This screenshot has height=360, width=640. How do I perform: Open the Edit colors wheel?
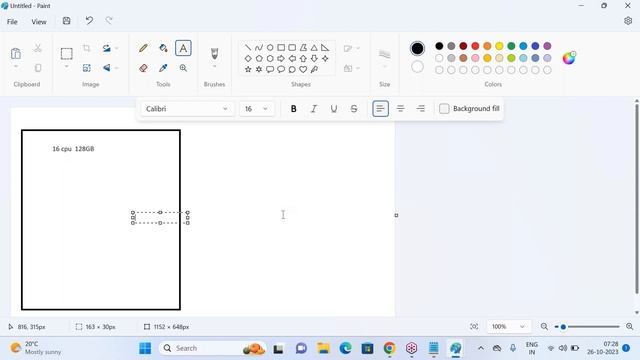569,58
